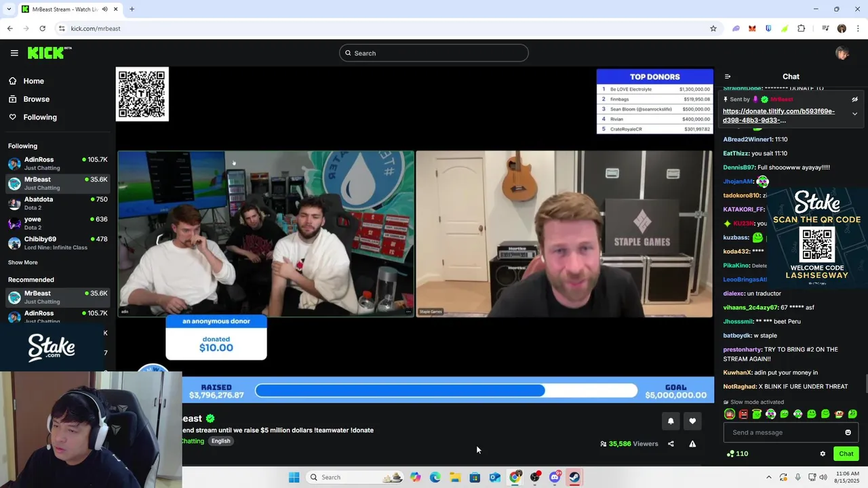Open volume control in system tray

823,477
